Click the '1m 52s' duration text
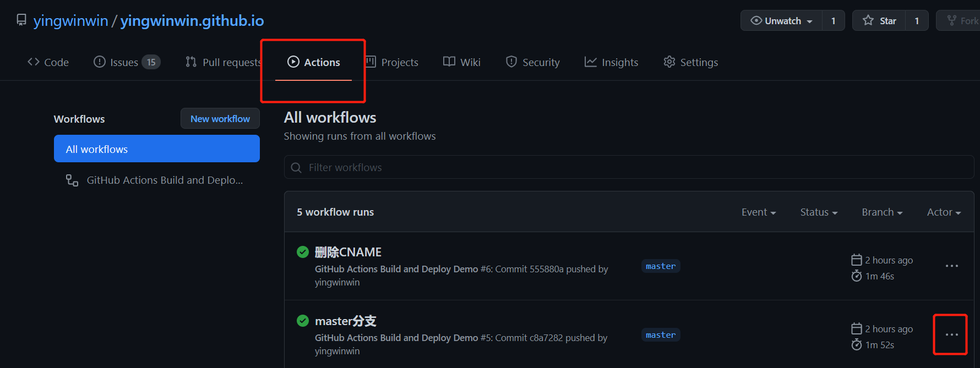This screenshot has height=368, width=980. pyautogui.click(x=880, y=345)
